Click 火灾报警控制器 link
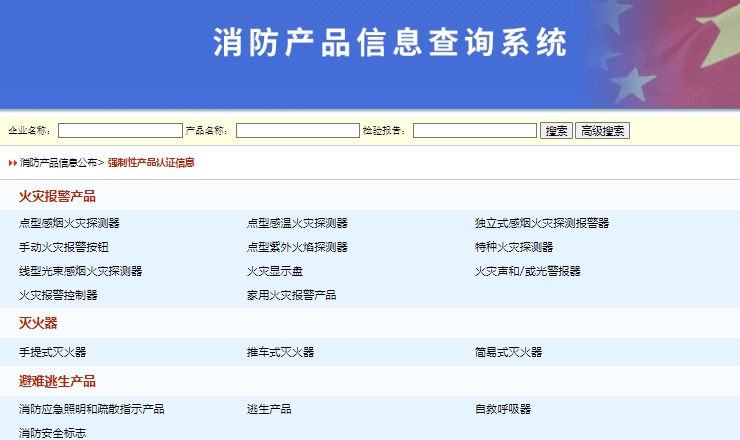The height and width of the screenshot is (440, 740). (x=58, y=295)
